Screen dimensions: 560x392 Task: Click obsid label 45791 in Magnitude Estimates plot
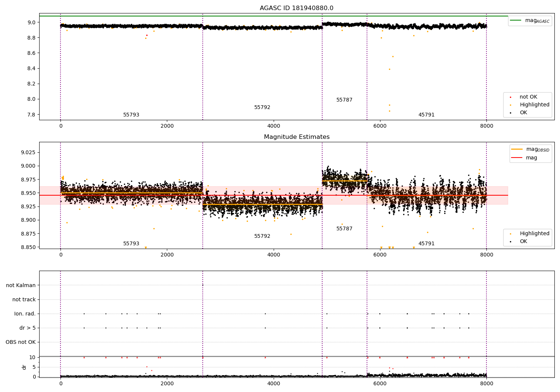(x=426, y=244)
